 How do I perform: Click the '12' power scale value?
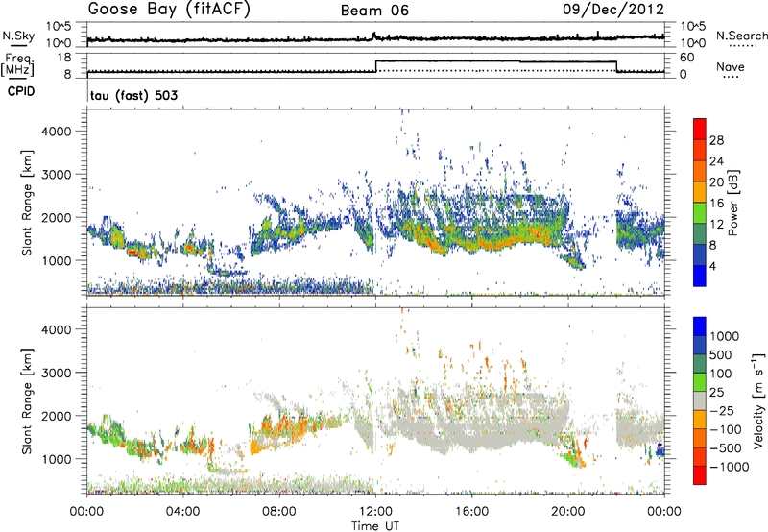pyautogui.click(x=716, y=225)
